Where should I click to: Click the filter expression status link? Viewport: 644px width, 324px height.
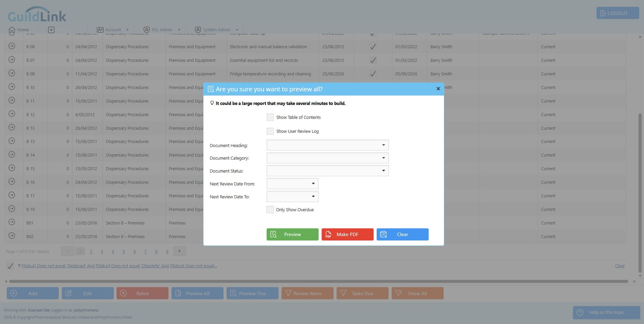(x=119, y=266)
